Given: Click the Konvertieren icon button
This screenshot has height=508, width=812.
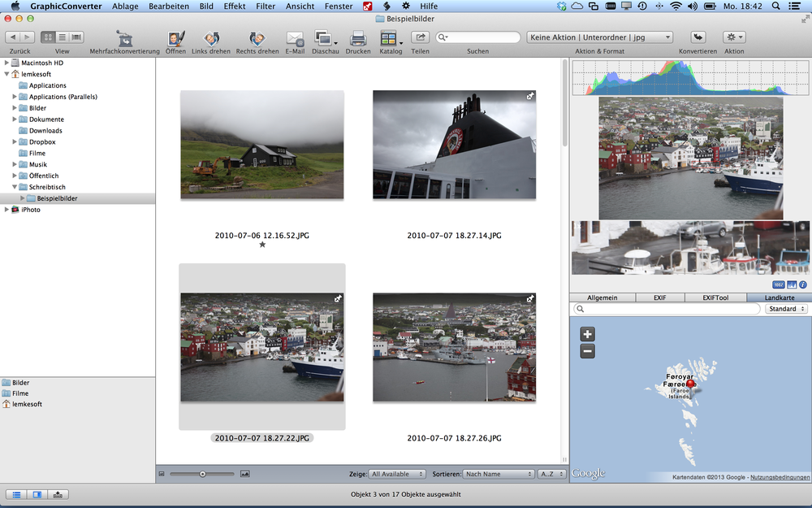Looking at the screenshot, I should tap(698, 37).
